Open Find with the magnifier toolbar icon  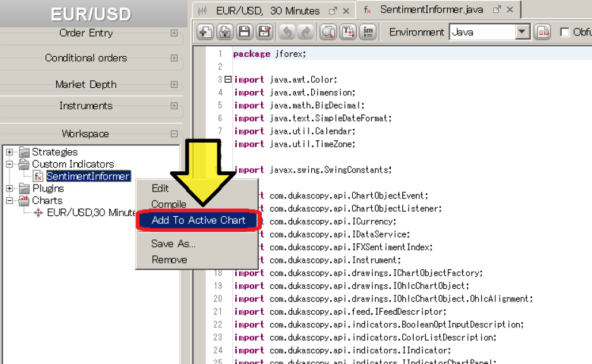tap(328, 32)
